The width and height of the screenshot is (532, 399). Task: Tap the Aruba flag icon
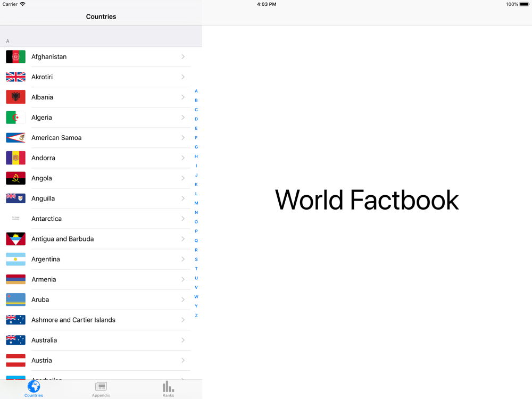[x=15, y=300]
